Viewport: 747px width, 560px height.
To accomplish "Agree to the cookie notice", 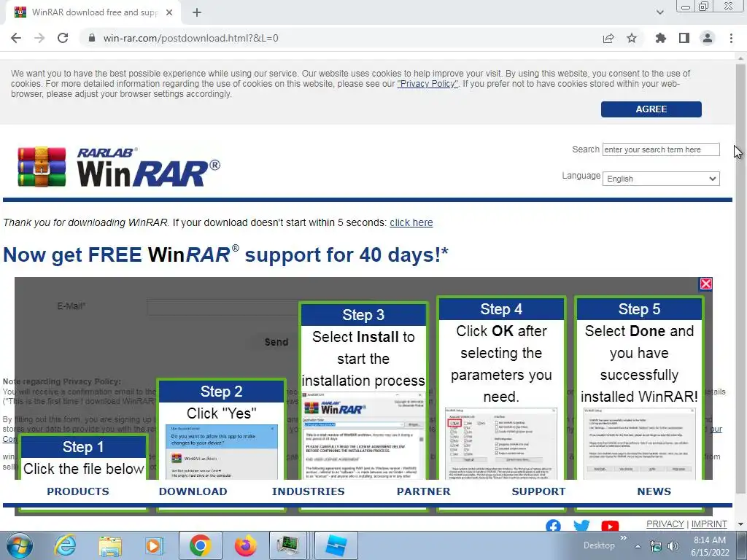I will click(651, 109).
